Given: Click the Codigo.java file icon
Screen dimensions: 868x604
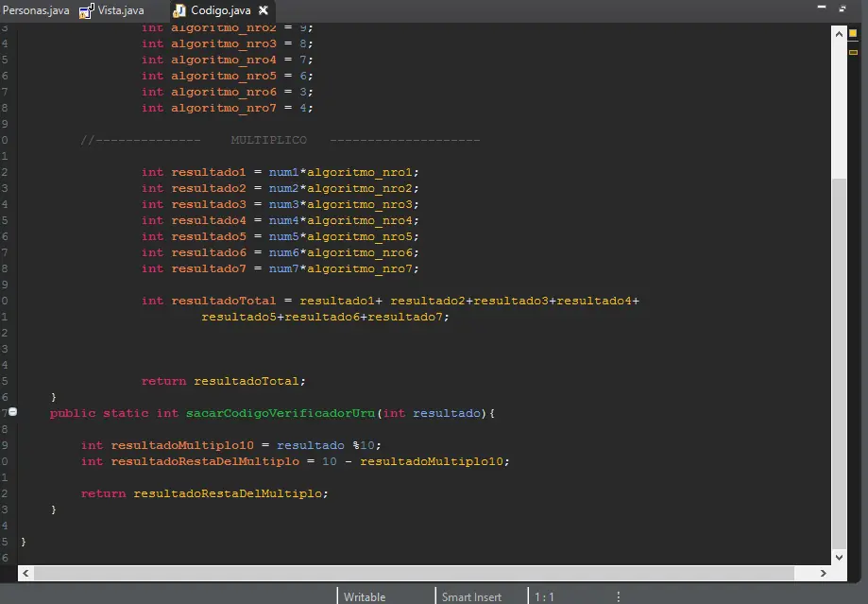Looking at the screenshot, I should [x=179, y=10].
